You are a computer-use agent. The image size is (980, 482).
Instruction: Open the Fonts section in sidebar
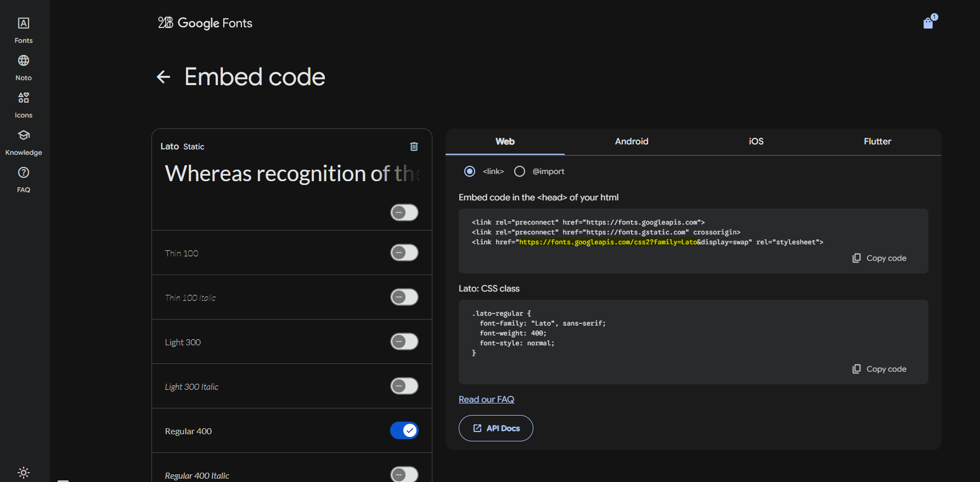24,30
